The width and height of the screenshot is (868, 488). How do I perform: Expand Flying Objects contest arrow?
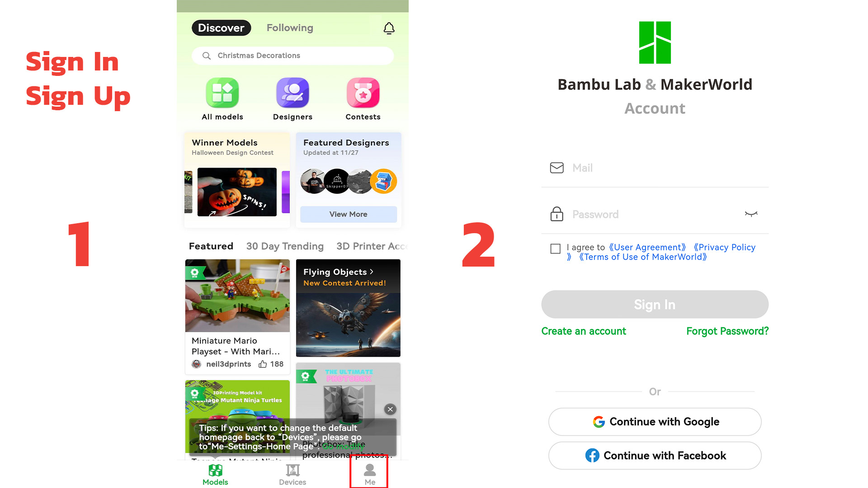click(372, 272)
